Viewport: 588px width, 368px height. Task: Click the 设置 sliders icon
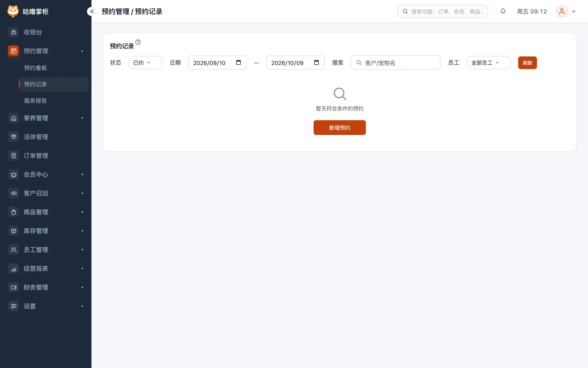click(x=13, y=306)
